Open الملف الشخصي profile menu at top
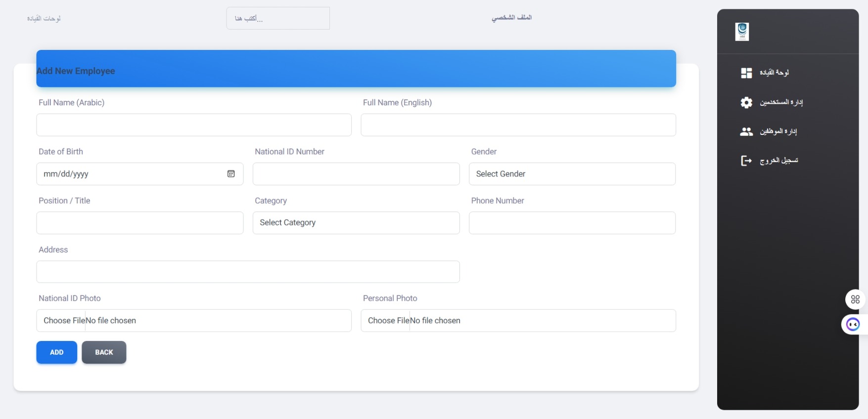 [511, 18]
